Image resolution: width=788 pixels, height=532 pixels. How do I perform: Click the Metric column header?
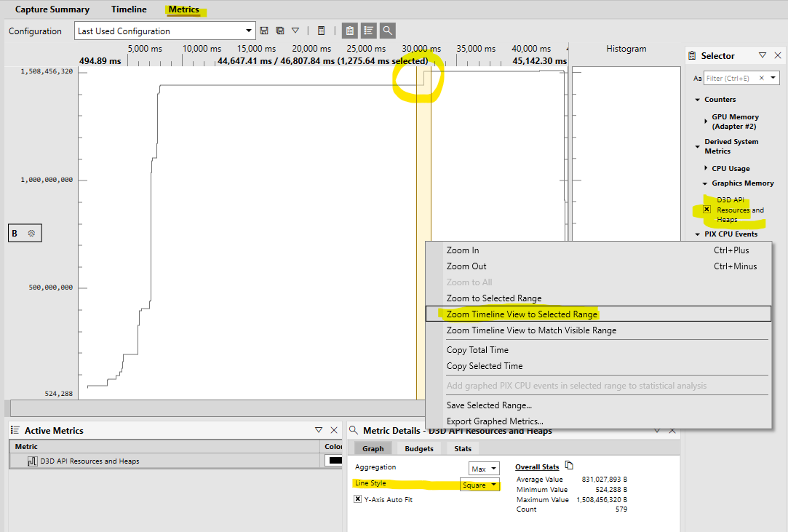point(165,447)
